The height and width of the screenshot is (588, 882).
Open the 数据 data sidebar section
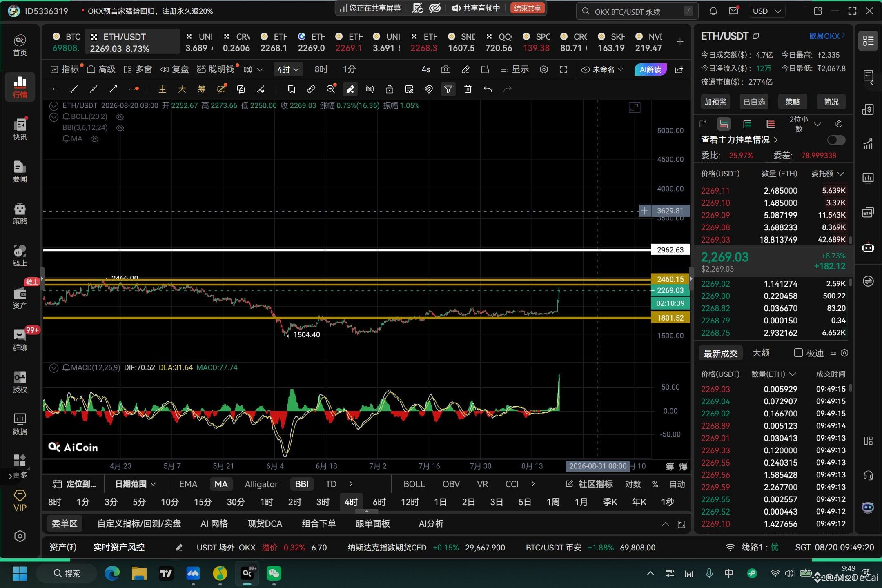pyautogui.click(x=20, y=424)
